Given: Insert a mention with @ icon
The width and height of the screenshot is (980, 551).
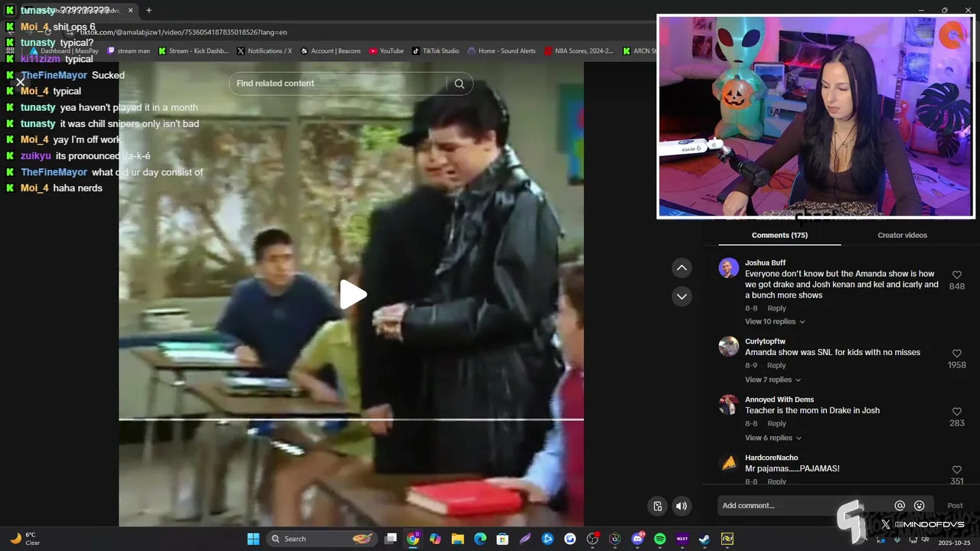Looking at the screenshot, I should coord(900,506).
